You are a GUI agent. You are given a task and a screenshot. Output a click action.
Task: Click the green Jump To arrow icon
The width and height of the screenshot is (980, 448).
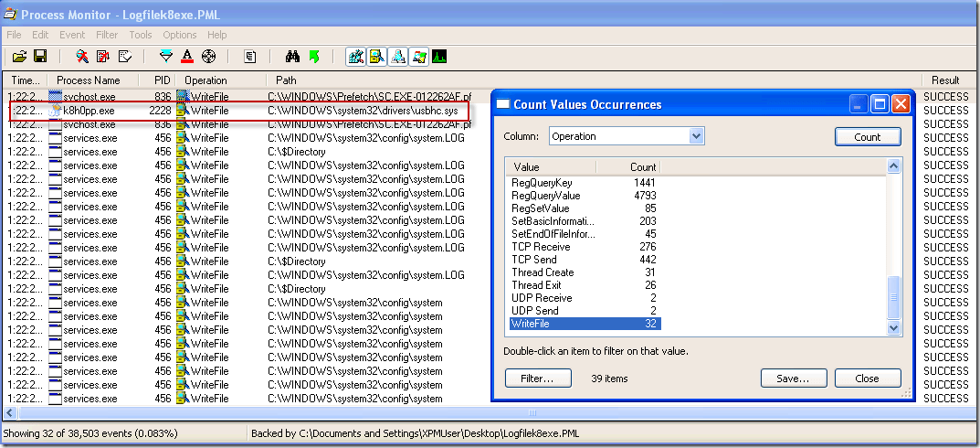[314, 57]
